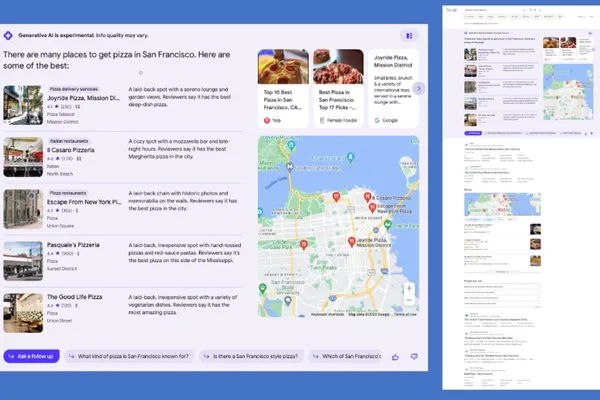Open the Joyride Pizza Mission District Google card

point(393,88)
